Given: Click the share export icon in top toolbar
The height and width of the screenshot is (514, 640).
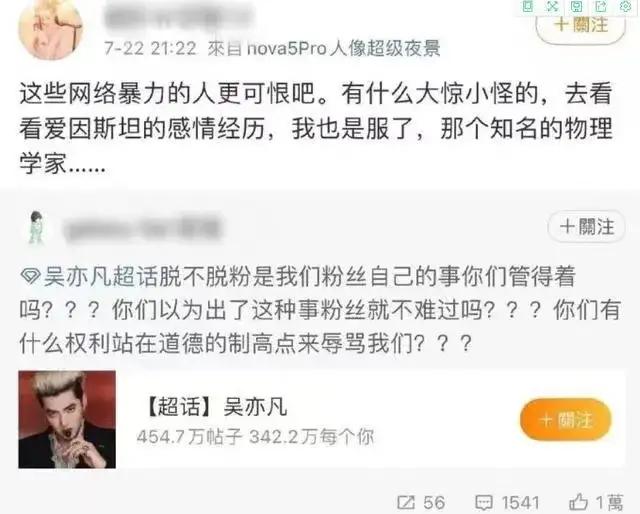Looking at the screenshot, I should coord(601,6).
